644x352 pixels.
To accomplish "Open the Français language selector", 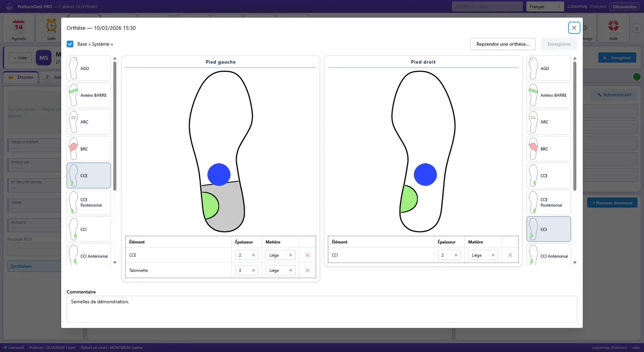I will tap(545, 6).
